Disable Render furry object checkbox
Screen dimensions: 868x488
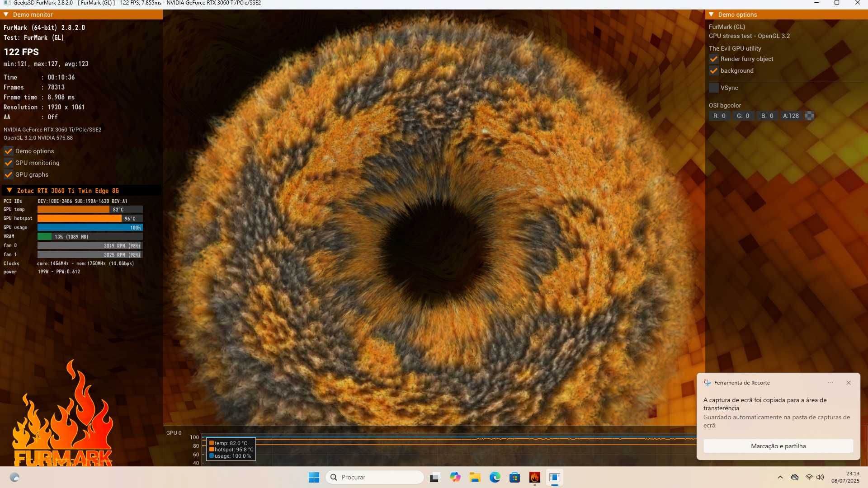coord(713,59)
